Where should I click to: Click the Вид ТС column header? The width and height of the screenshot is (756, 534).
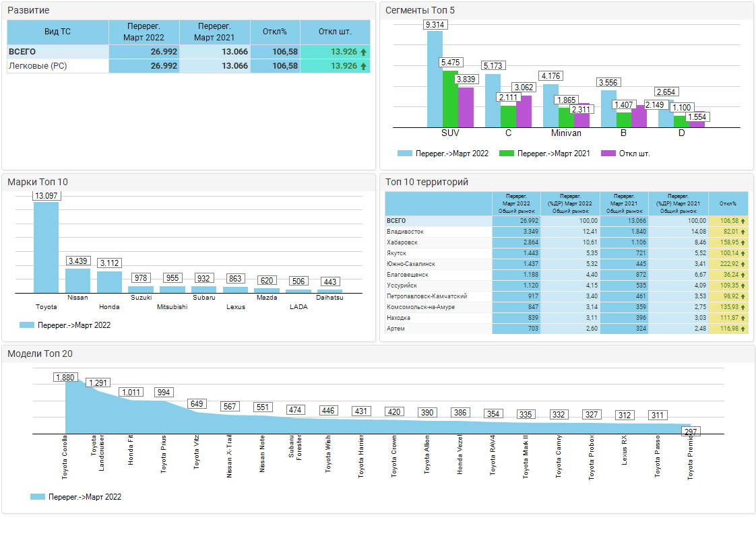(57, 32)
